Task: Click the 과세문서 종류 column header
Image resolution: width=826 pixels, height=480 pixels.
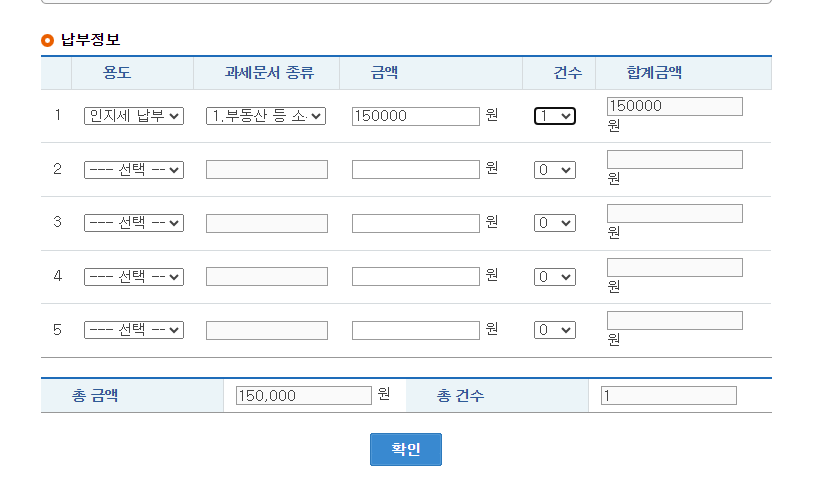Action: [x=269, y=72]
